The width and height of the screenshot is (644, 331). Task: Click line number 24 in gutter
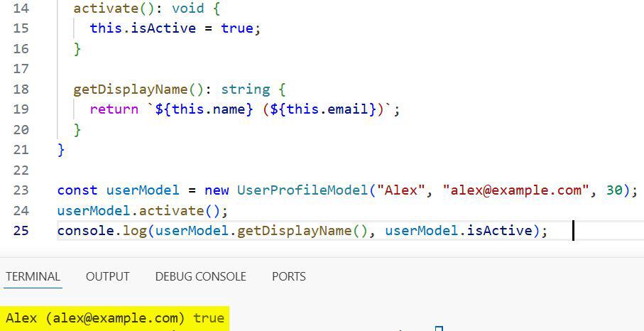pyautogui.click(x=21, y=211)
